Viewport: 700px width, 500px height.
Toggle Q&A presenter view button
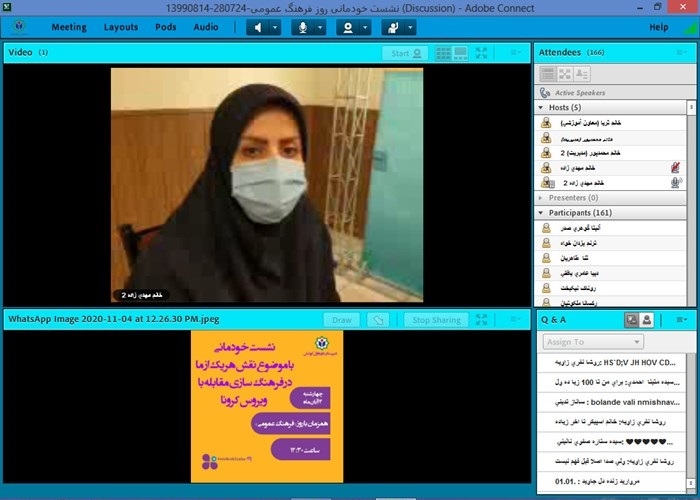pyautogui.click(x=631, y=320)
